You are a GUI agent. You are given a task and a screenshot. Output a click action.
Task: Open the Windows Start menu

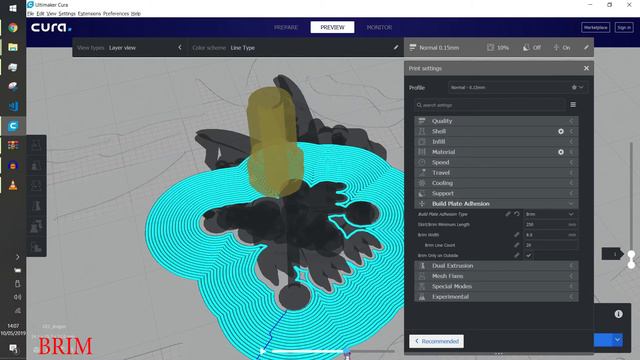click(x=13, y=8)
